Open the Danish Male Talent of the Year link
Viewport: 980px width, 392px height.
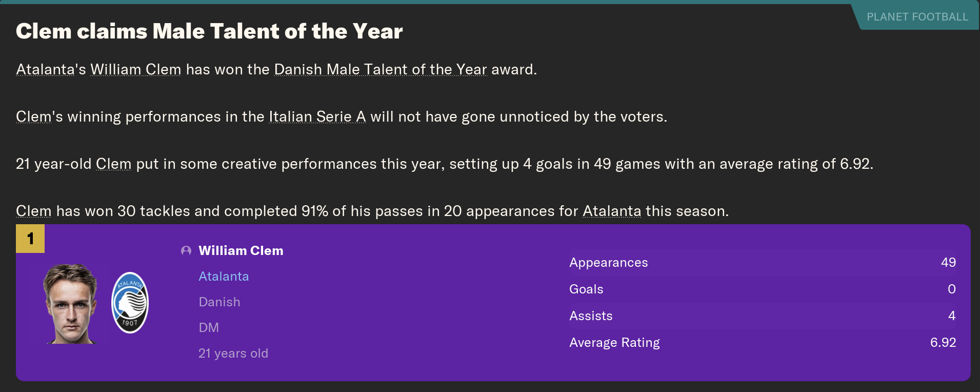click(x=381, y=69)
